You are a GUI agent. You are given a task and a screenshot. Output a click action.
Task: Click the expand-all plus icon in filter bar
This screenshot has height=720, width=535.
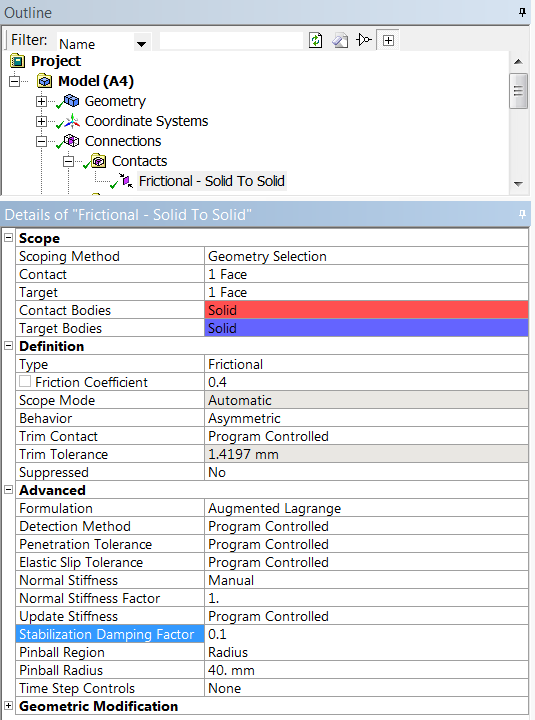388,40
